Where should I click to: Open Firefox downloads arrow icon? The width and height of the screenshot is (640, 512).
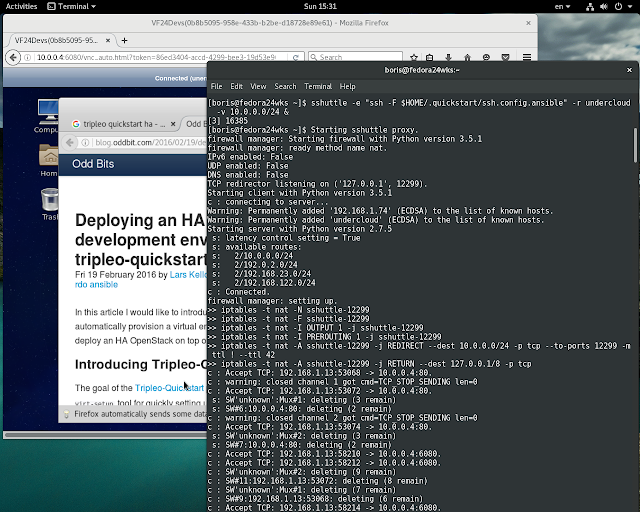point(448,58)
